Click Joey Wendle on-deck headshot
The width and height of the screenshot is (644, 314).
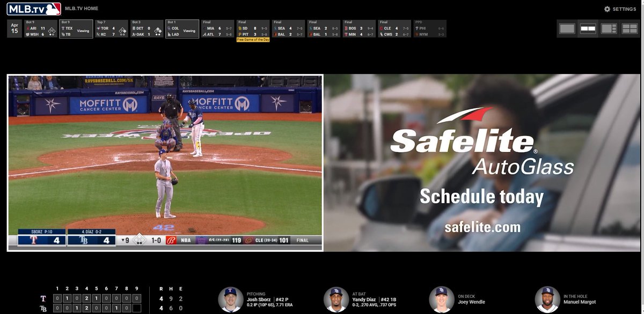point(442,299)
